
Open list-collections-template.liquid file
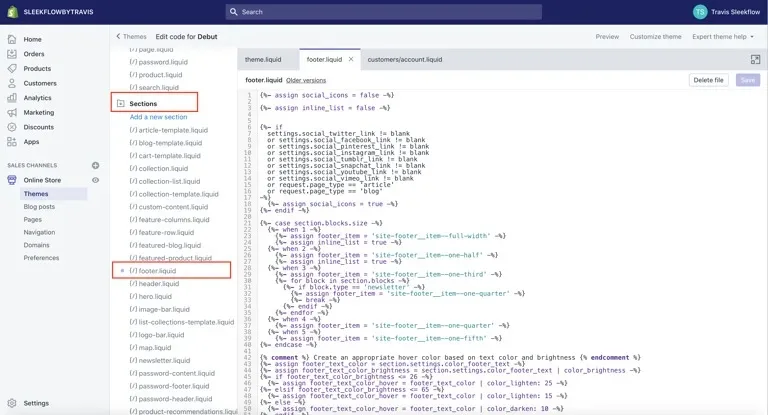(182, 322)
